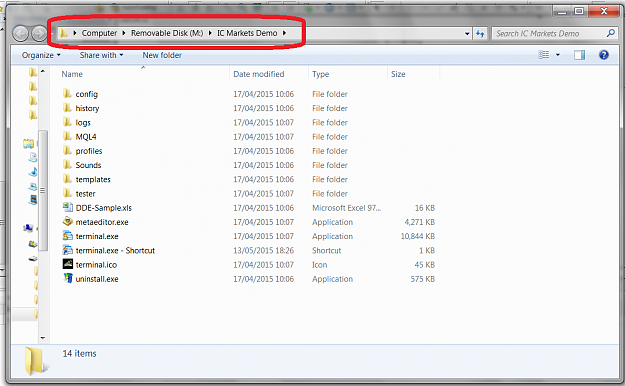Select the uninstall.exe application icon
Screen dimensions: 625x386
67,279
